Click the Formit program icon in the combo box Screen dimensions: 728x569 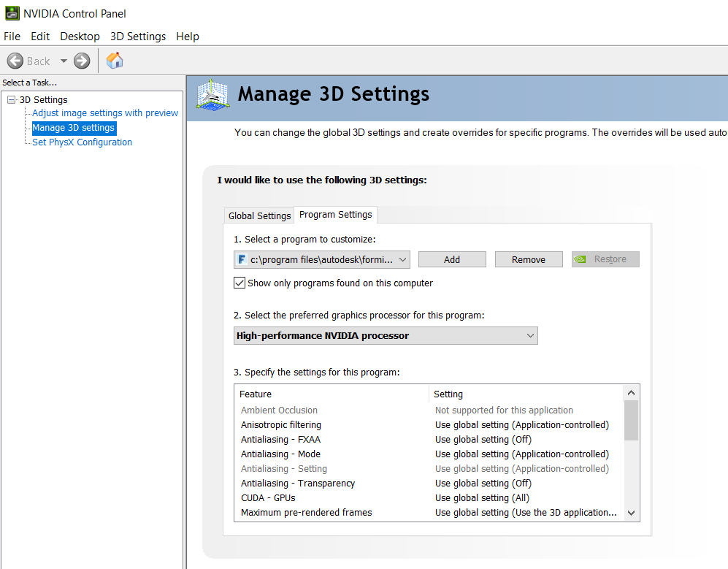[x=240, y=259]
